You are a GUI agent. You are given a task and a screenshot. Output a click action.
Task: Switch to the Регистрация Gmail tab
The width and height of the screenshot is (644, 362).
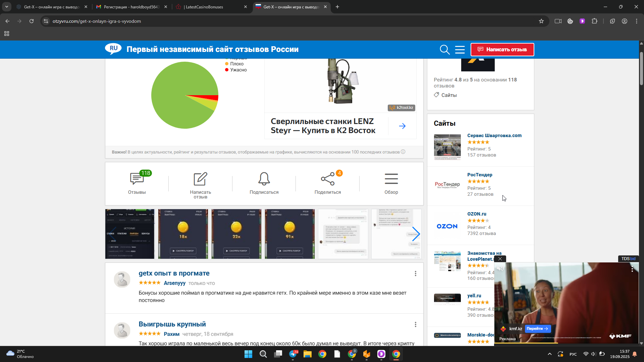click(x=131, y=7)
